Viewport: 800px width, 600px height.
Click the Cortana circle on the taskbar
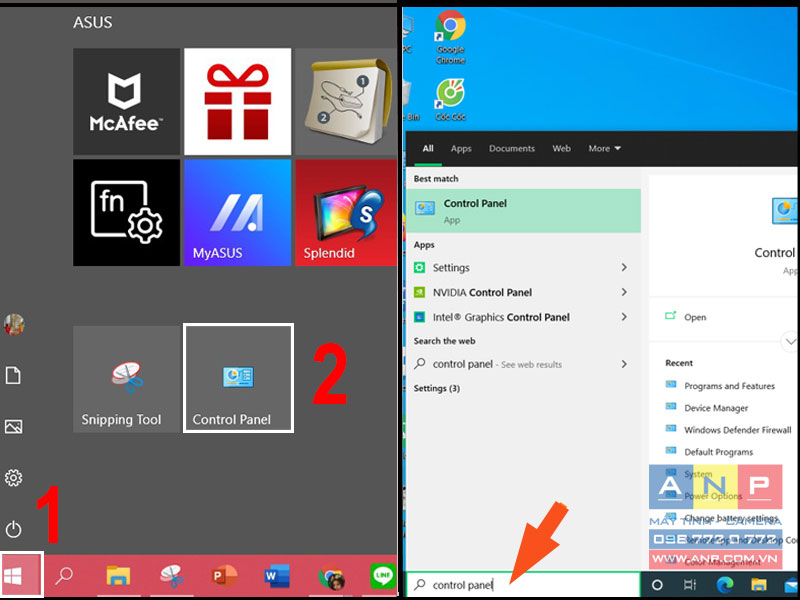(x=657, y=585)
